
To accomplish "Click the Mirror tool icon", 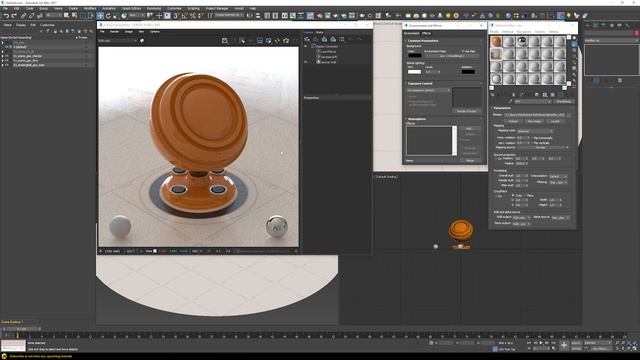I will [x=251, y=16].
